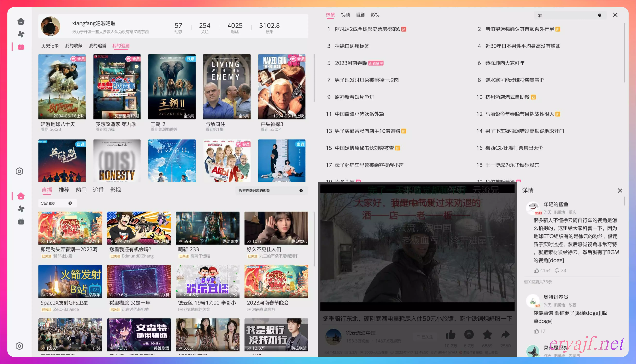The height and width of the screenshot is (364, 636).
Task: Select pink home icon in live panel sidebar
Action: 21,196
